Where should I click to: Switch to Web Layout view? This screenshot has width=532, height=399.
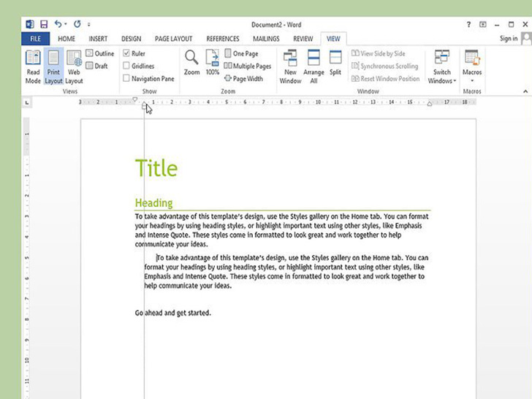pos(74,67)
